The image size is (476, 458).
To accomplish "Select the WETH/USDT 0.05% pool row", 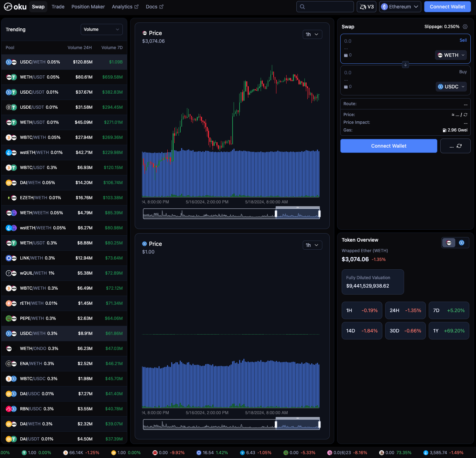I will click(x=64, y=77).
